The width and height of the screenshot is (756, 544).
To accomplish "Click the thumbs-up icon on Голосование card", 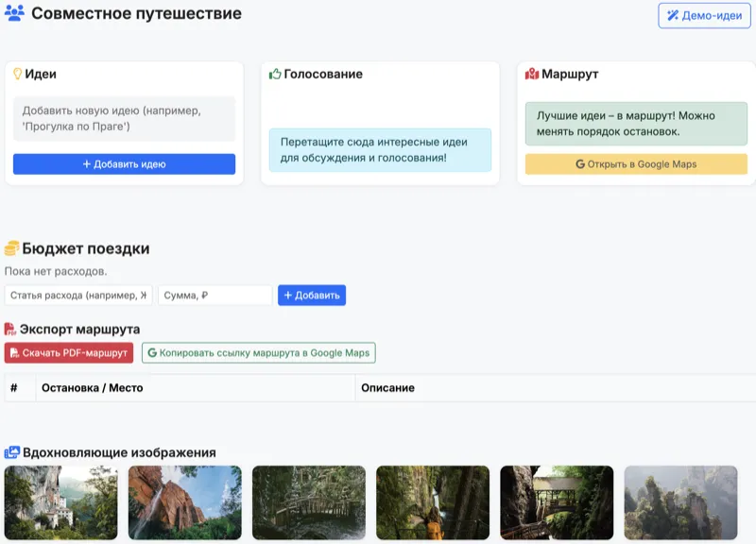I will [x=276, y=73].
